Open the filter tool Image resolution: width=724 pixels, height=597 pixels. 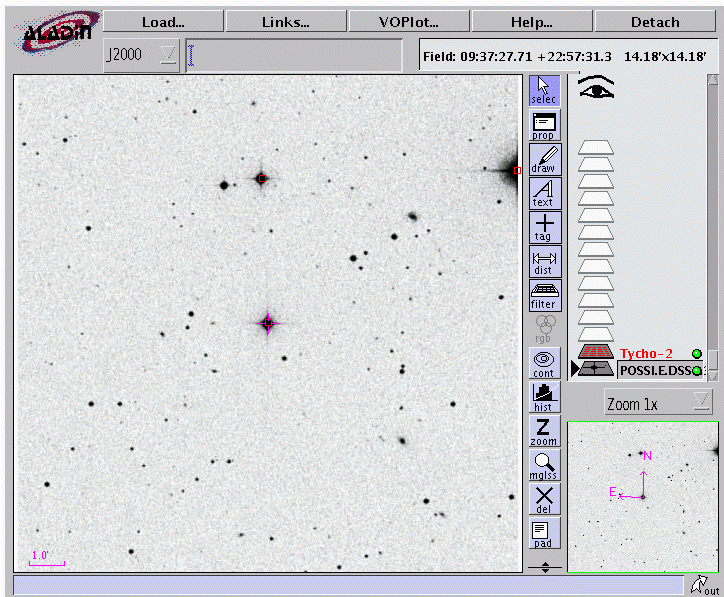tap(545, 295)
